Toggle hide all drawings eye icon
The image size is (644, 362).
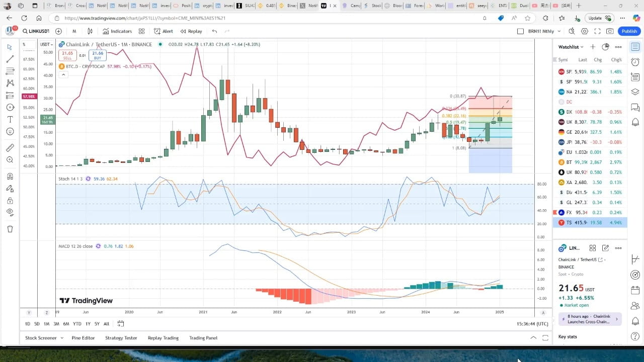click(10, 212)
